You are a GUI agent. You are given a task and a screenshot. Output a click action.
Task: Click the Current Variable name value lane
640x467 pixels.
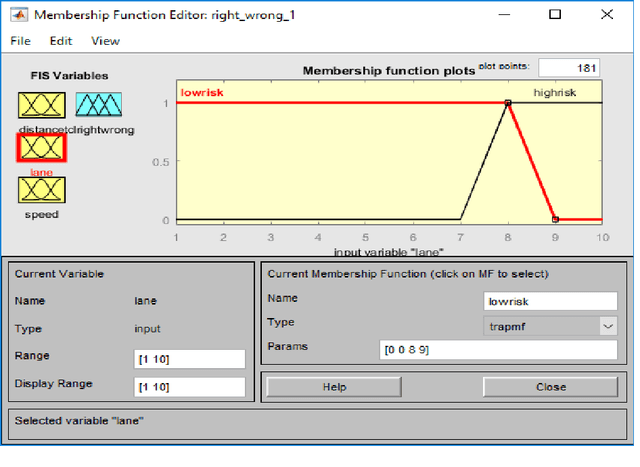[x=145, y=301]
